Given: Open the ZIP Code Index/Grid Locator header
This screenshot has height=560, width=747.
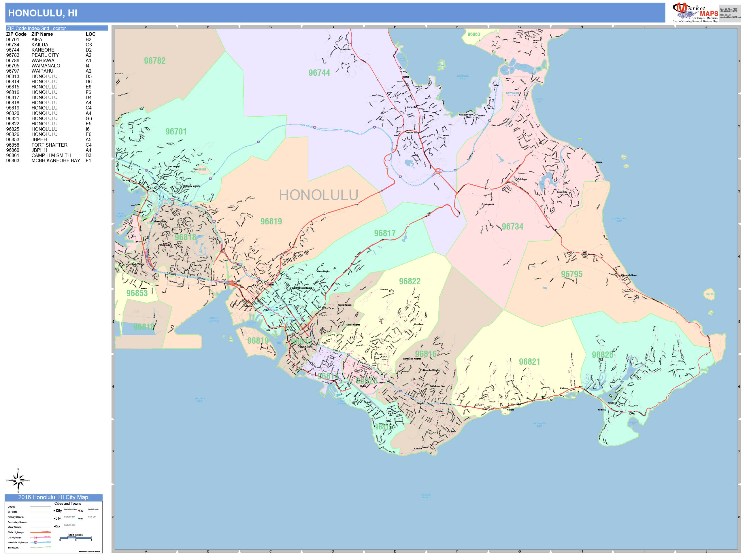Looking at the screenshot, I should [x=36, y=28].
